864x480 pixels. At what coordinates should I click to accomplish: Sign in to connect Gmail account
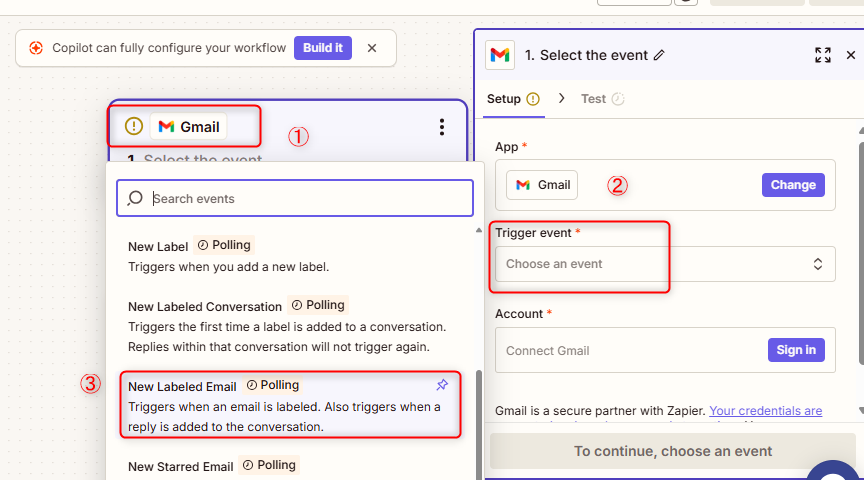tap(796, 350)
